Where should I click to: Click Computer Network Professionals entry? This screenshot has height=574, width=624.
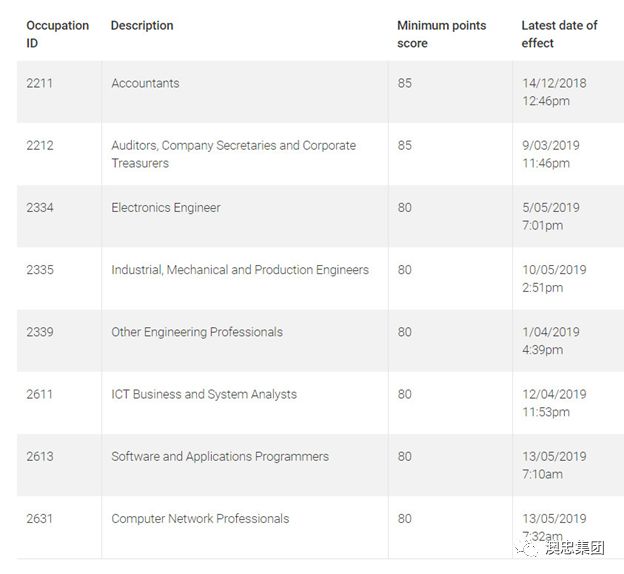pos(200,518)
